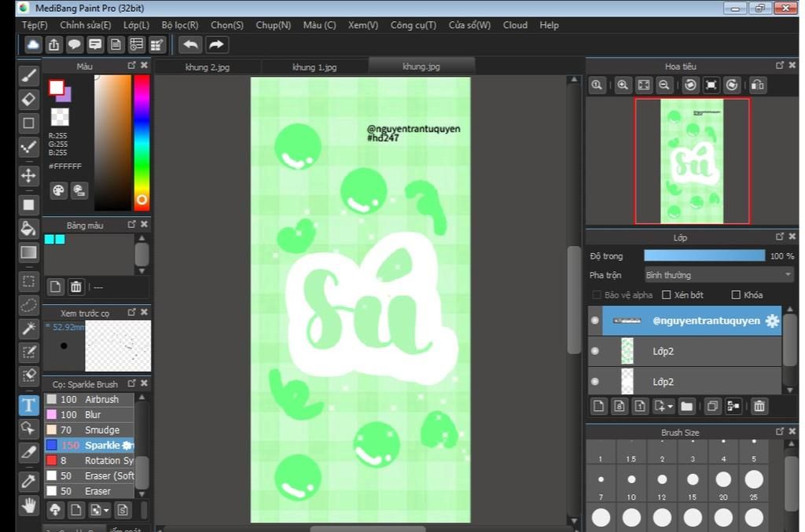Toggle the Bảo vệ alpha checkbox
The image size is (805, 532).
click(597, 295)
